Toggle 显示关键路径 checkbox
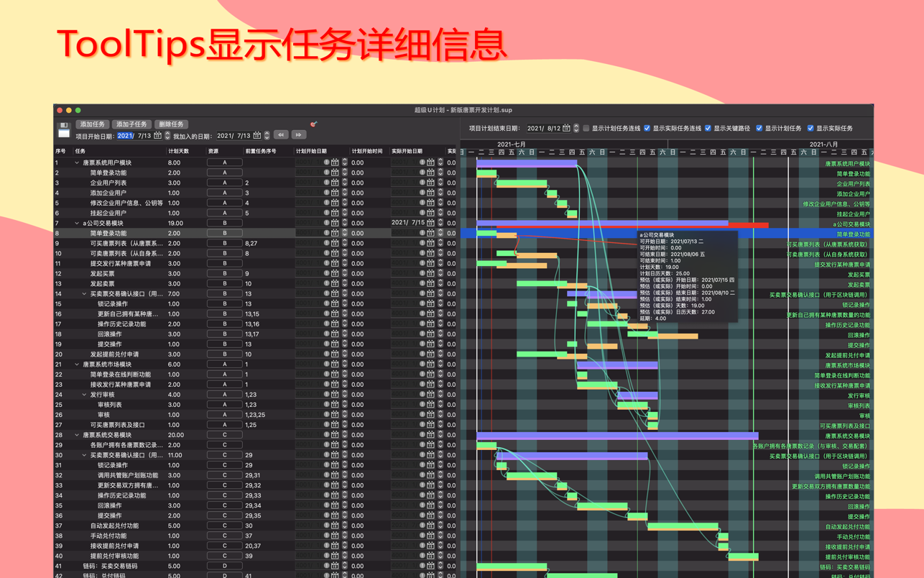 [708, 128]
